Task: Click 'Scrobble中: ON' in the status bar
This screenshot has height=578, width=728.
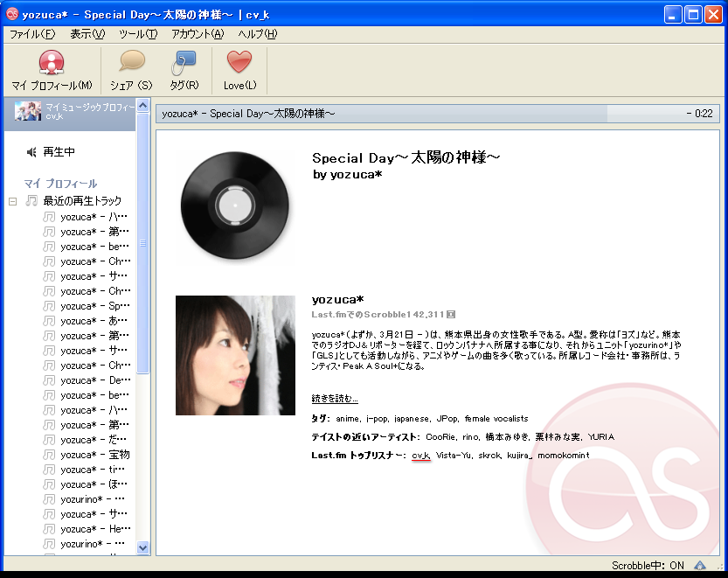Action: pos(648,566)
